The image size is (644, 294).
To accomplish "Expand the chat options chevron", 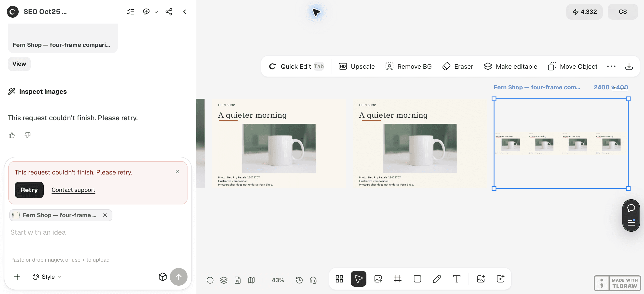I will click(x=156, y=12).
